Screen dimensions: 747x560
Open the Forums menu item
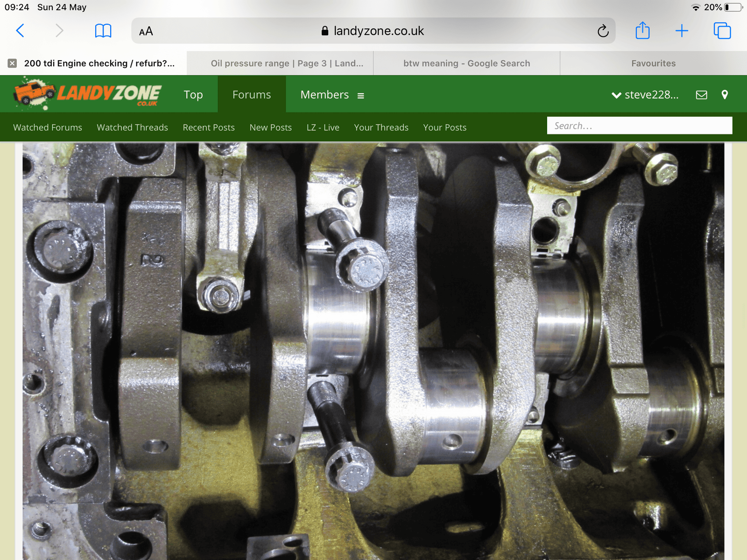(x=252, y=95)
